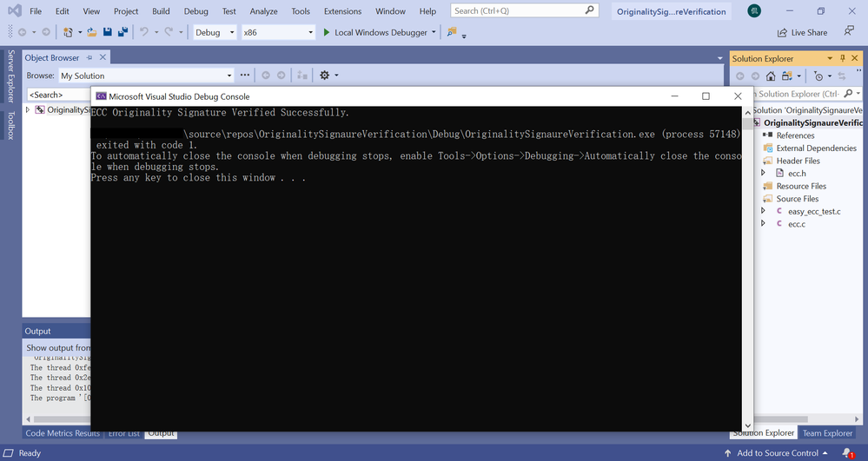Start Local Windows Debugger
The image size is (868, 461).
coord(376,33)
